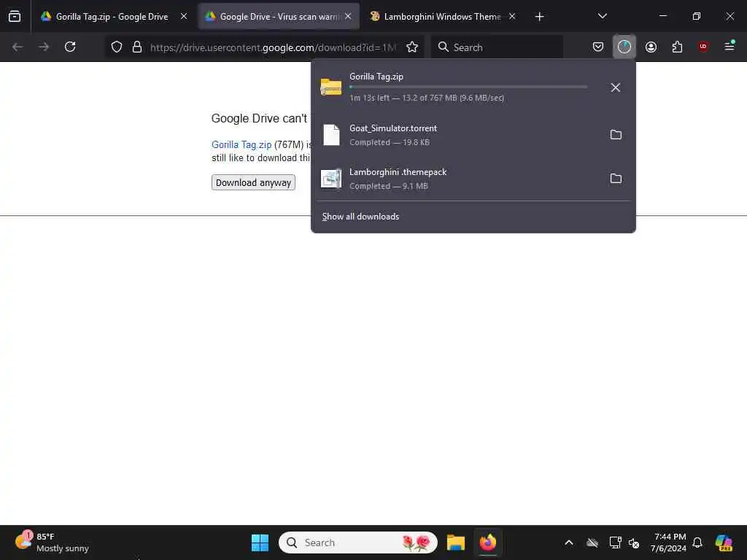
Task: Open the notifications bell icon
Action: (697, 542)
